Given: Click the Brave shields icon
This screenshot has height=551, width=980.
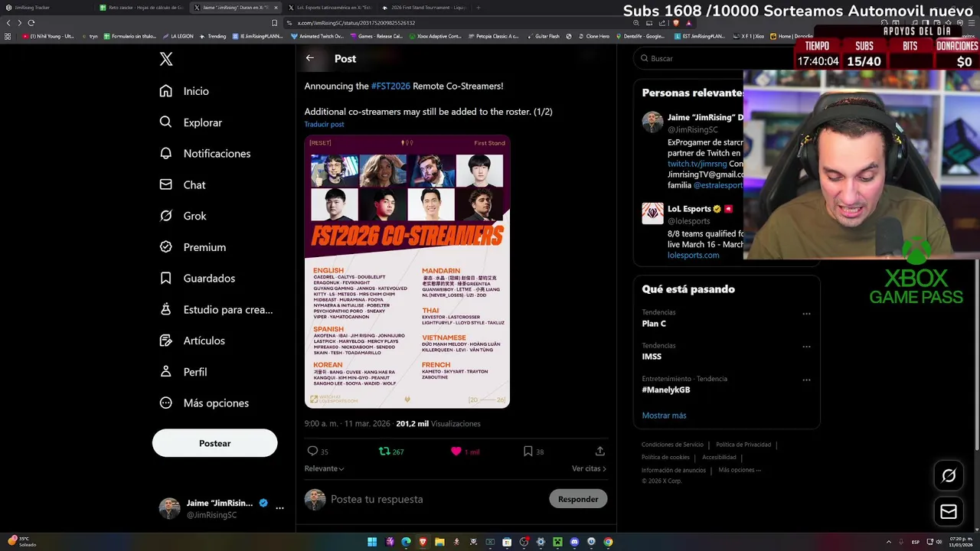Looking at the screenshot, I should 677,23.
